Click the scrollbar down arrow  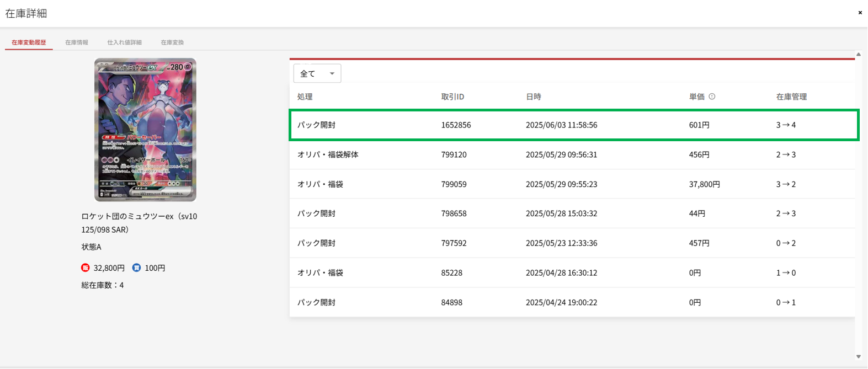(859, 356)
